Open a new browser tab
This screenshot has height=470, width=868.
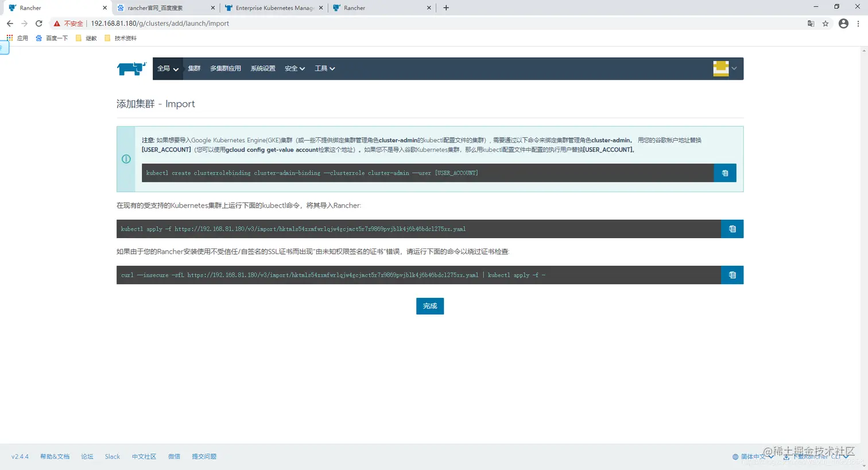coord(446,8)
